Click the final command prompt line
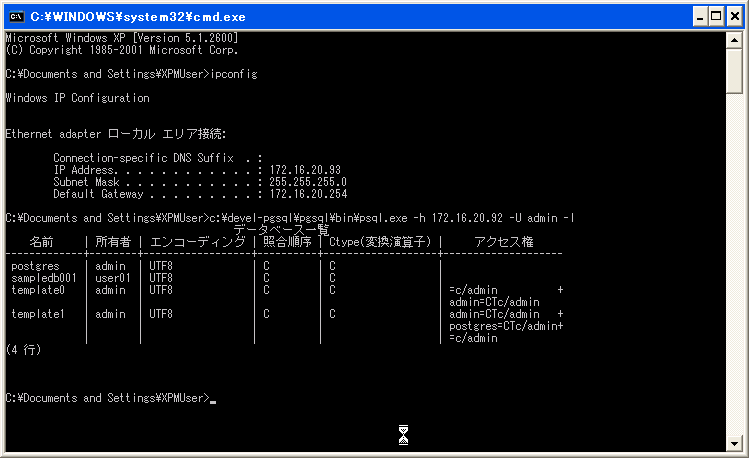Screen dimensions: 749x458 pos(111,398)
